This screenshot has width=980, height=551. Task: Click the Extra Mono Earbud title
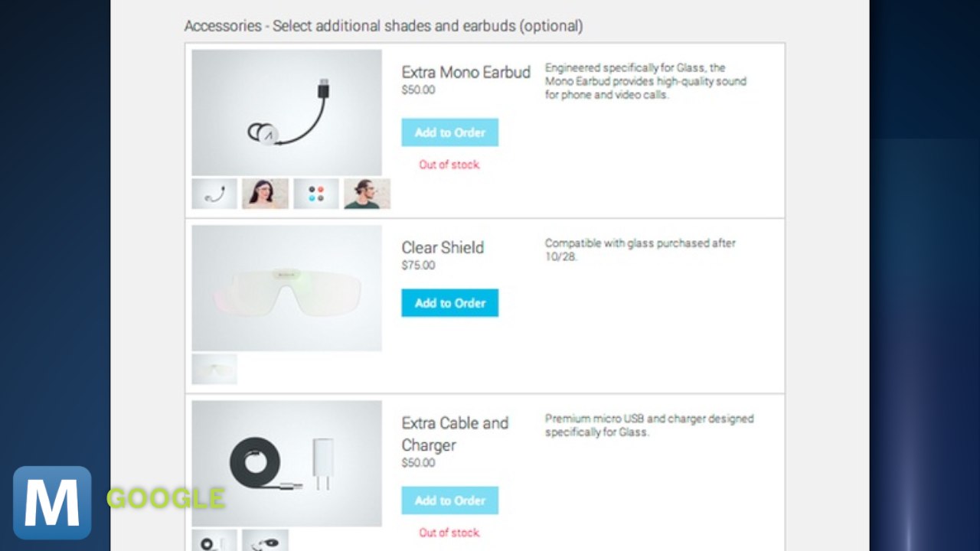click(x=466, y=73)
